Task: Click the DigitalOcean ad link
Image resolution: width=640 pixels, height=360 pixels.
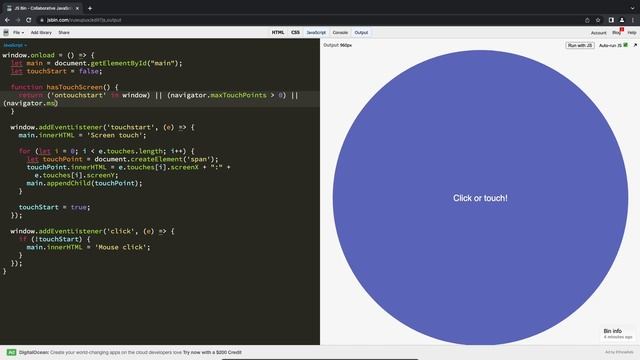Action: (x=130, y=352)
